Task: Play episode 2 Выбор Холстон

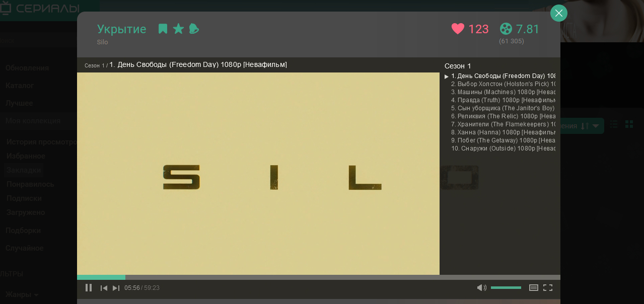Action: [x=503, y=84]
